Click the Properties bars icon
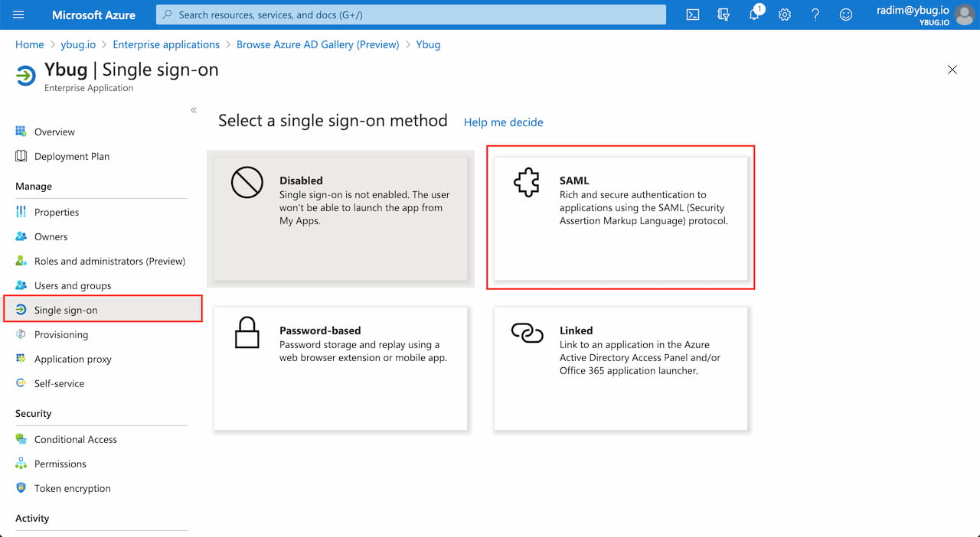 (x=21, y=212)
